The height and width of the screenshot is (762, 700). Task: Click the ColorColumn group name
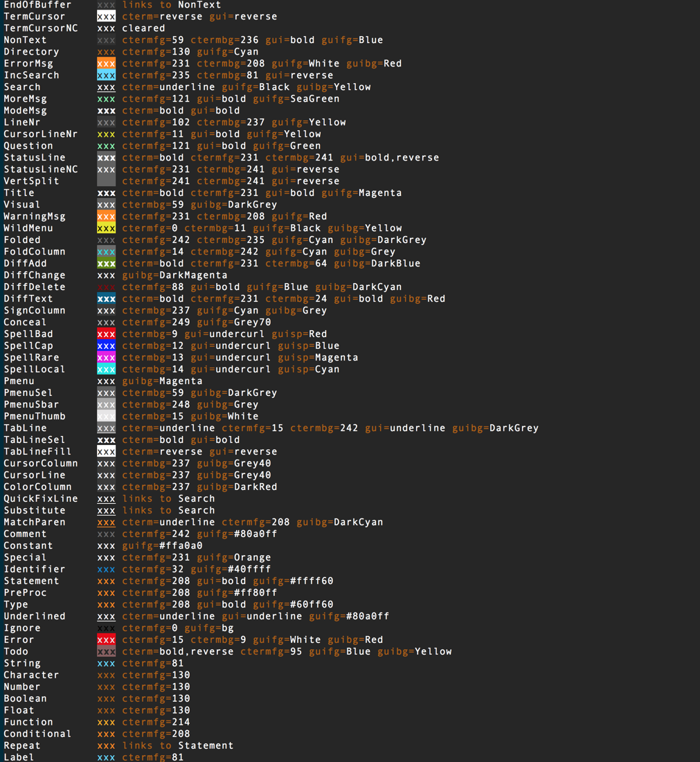tap(37, 487)
